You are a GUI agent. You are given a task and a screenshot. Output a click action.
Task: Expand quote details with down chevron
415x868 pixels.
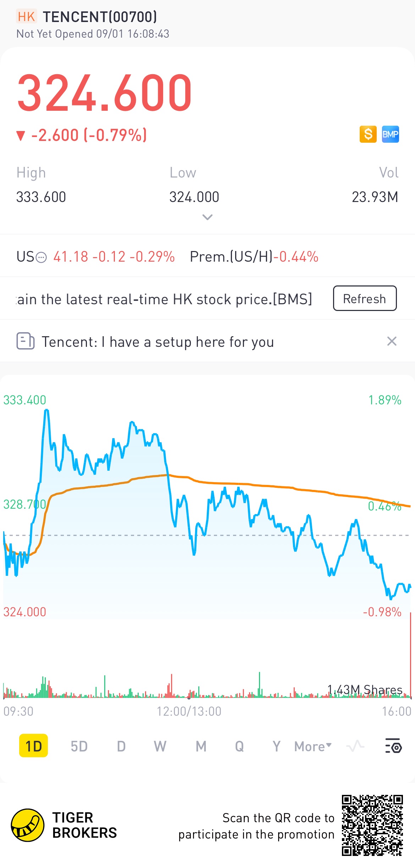pyautogui.click(x=207, y=217)
